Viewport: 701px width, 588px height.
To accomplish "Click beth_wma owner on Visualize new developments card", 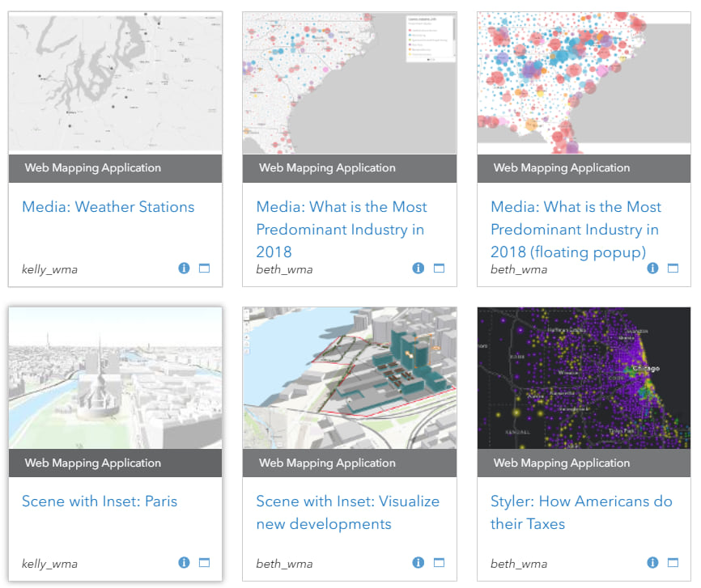I will (284, 564).
